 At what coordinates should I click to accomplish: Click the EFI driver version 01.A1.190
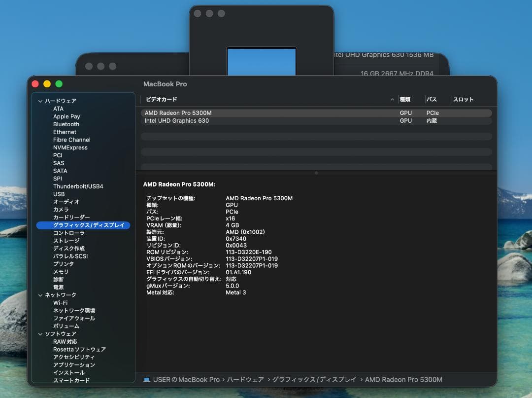click(238, 272)
